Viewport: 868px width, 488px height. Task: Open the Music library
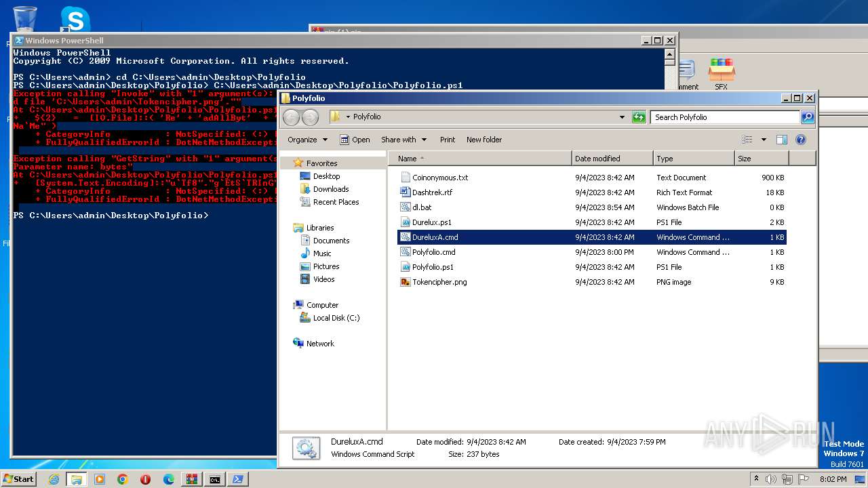tap(322, 253)
